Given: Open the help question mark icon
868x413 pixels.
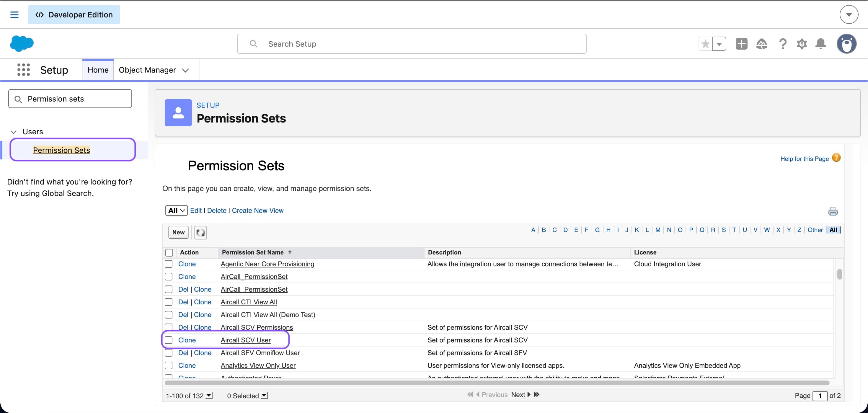Looking at the screenshot, I should coord(783,44).
